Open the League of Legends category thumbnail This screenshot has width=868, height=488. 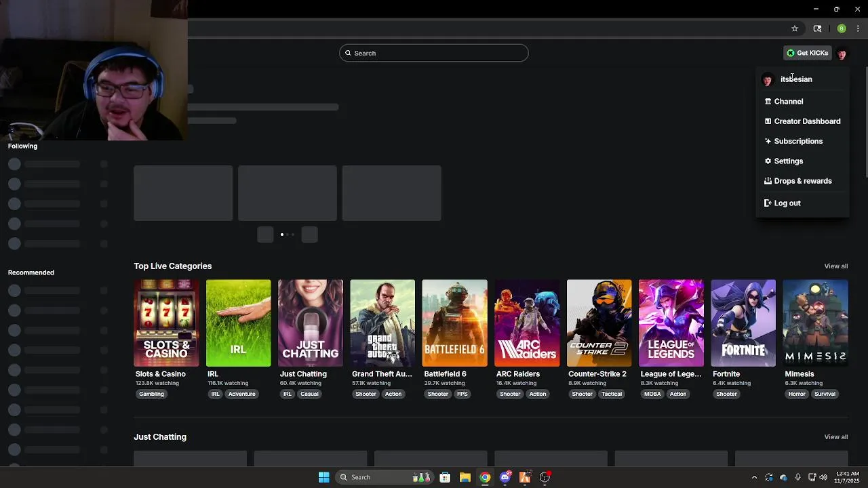[671, 323]
